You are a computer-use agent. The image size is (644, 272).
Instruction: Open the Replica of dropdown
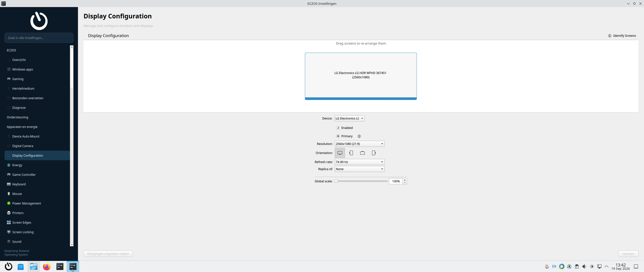pyautogui.click(x=359, y=169)
